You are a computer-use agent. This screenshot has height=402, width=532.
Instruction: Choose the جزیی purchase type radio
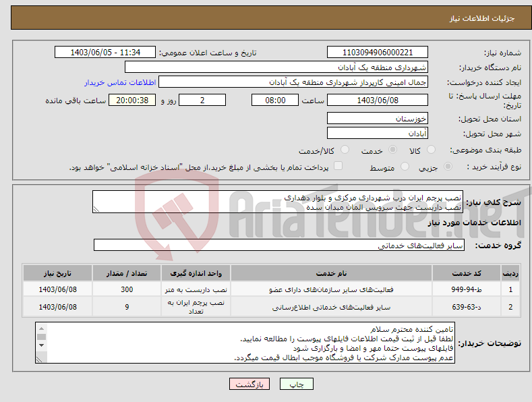coord(448,167)
